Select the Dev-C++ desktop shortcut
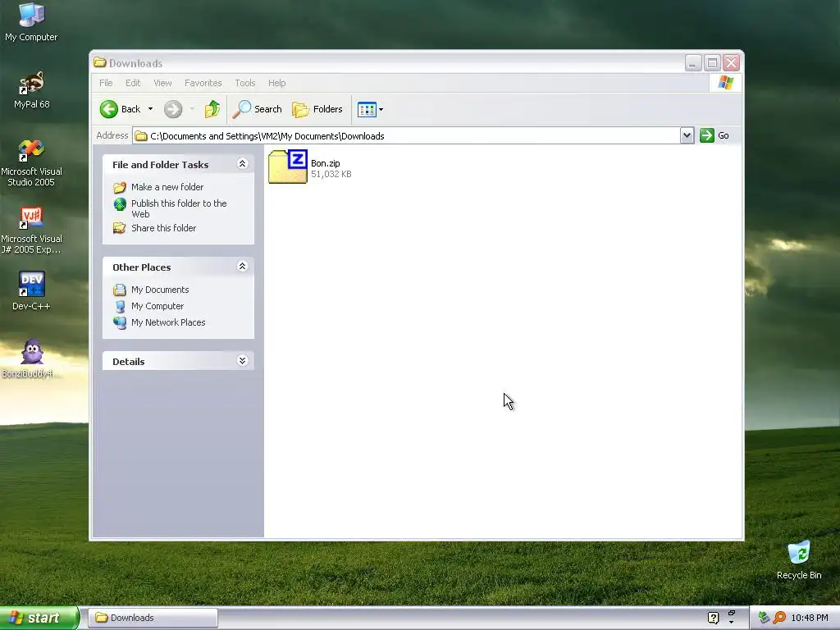This screenshot has width=840, height=630. tap(31, 290)
